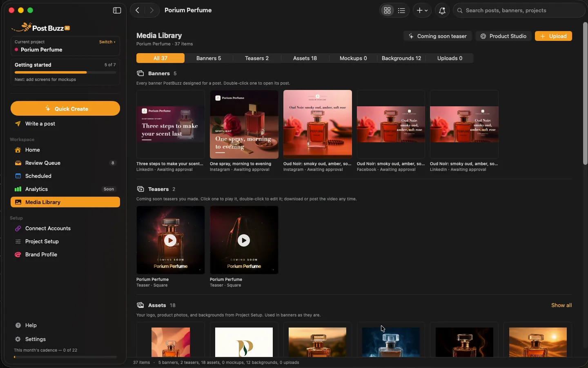Screen dimensions: 588x368
Task: Click the status bar text 37 items
Action: tap(142, 363)
